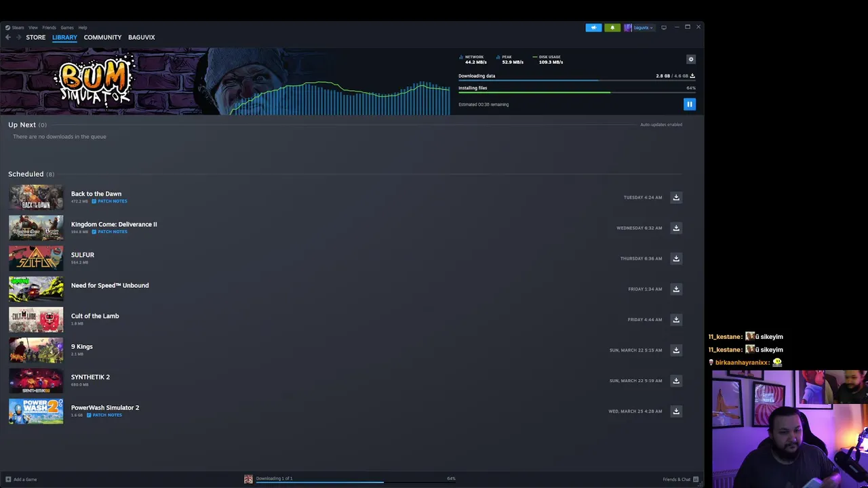
Task: Click the 2.8 GB downloaded size icon
Action: coord(692,76)
